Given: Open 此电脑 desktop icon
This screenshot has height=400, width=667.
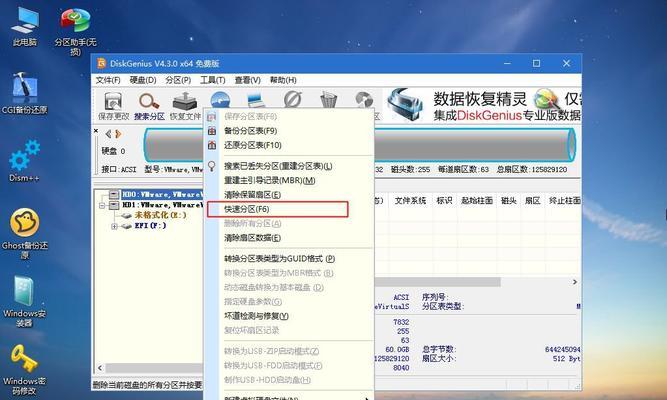Looking at the screenshot, I should 25,26.
